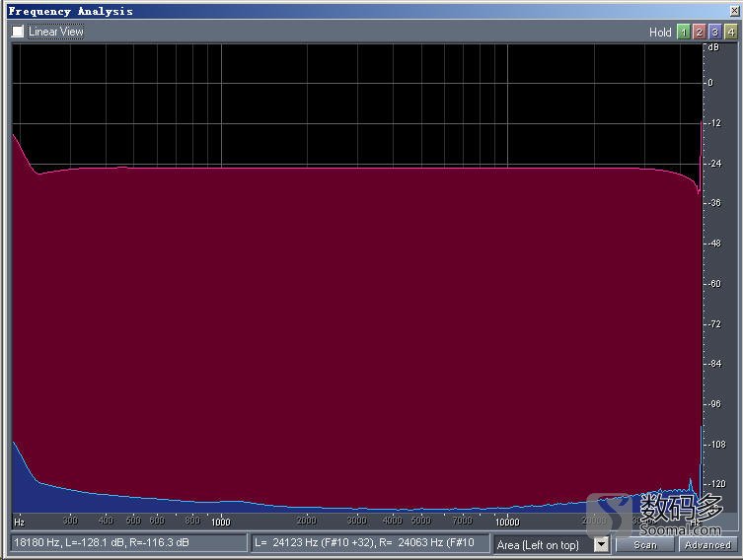743x560 pixels.
Task: Close the Frequency Analysis window
Action: [734, 11]
